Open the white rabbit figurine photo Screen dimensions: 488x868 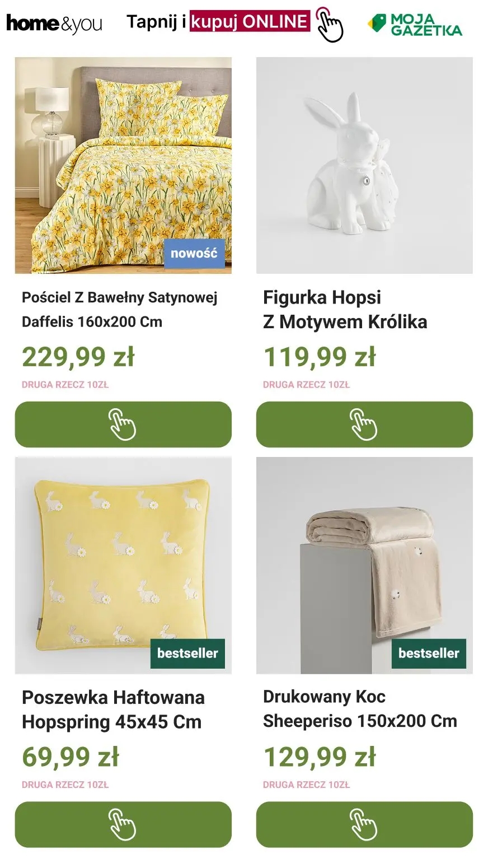364,165
